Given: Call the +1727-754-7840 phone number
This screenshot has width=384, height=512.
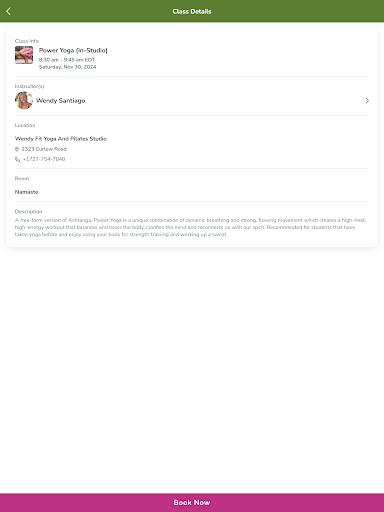Looking at the screenshot, I should pos(44,159).
